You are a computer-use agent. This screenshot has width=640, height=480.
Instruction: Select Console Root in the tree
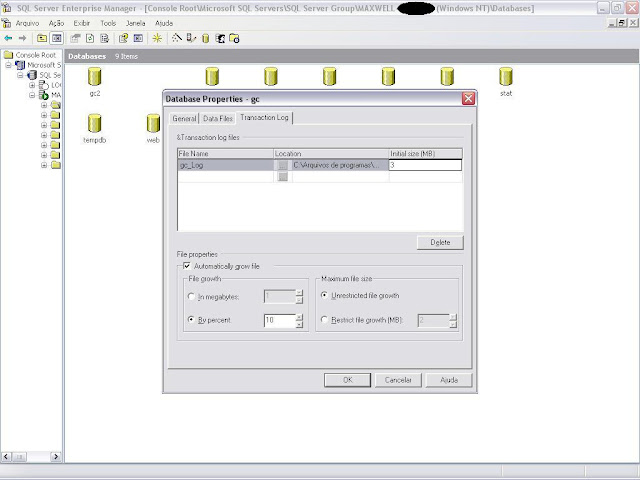[36, 55]
